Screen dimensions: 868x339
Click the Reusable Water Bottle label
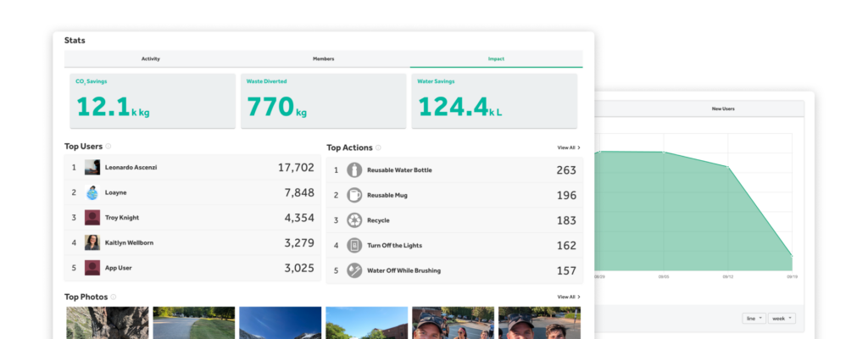(400, 170)
